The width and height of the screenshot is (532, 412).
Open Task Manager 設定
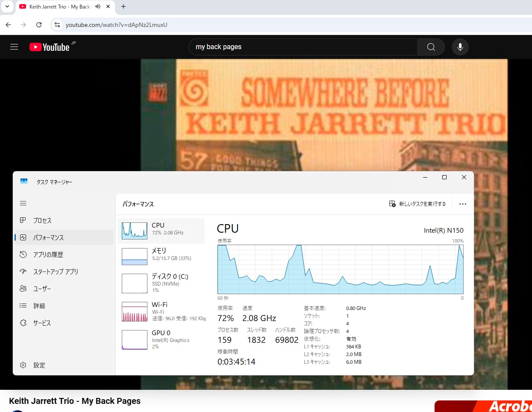(x=64, y=365)
